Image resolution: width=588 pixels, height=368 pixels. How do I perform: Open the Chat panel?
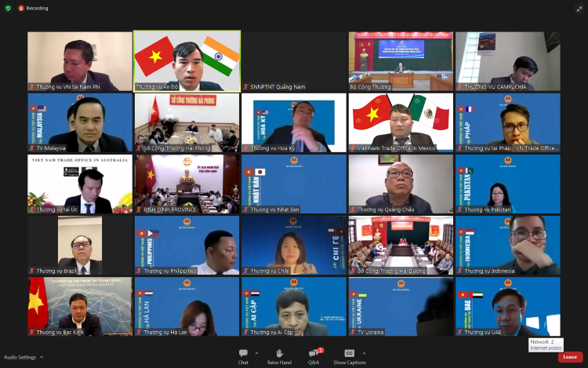[x=243, y=355]
